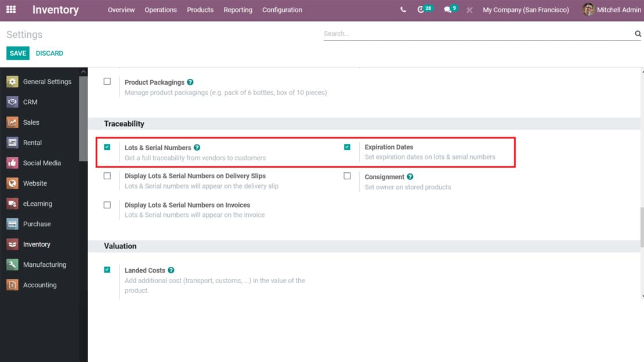Click the DISCARD button
The width and height of the screenshot is (644, 362).
pos(49,53)
